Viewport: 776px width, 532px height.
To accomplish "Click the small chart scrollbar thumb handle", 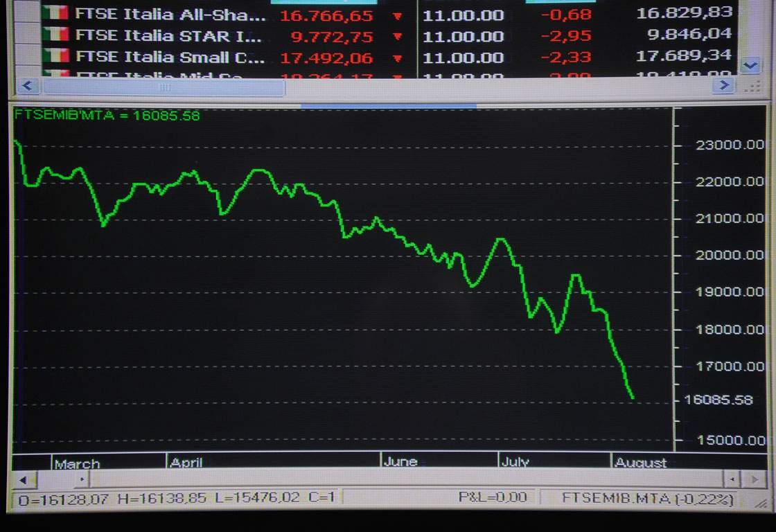I will [82, 479].
